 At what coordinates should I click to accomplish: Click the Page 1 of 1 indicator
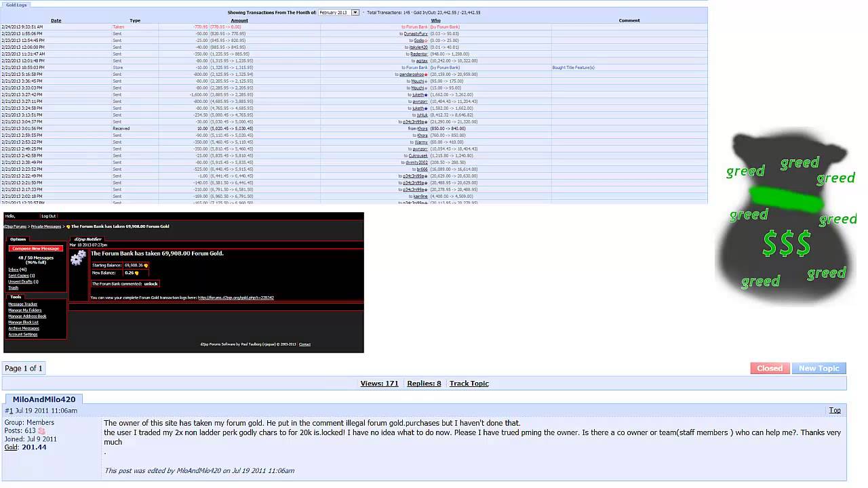[24, 368]
